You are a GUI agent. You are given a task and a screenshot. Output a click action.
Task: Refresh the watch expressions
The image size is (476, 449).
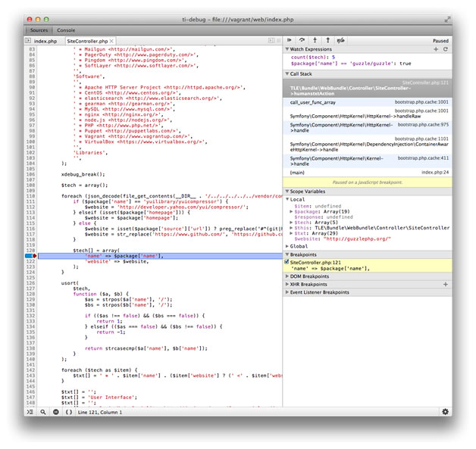445,49
